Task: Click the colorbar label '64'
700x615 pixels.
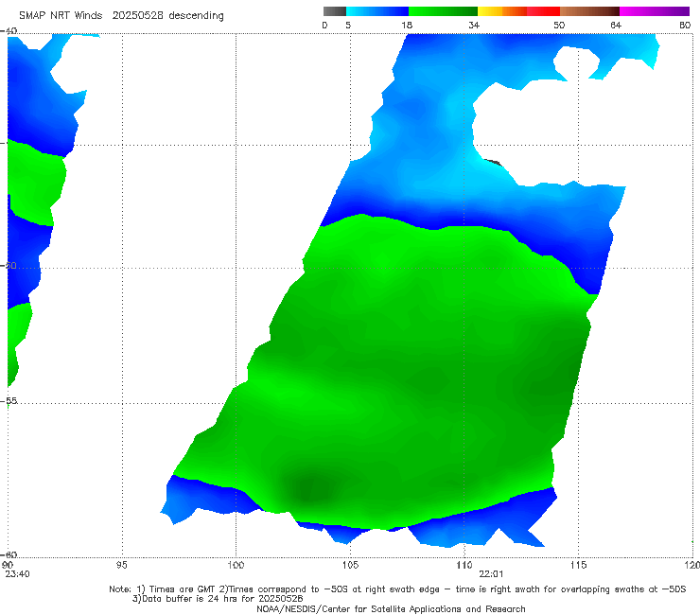Action: pyautogui.click(x=616, y=25)
